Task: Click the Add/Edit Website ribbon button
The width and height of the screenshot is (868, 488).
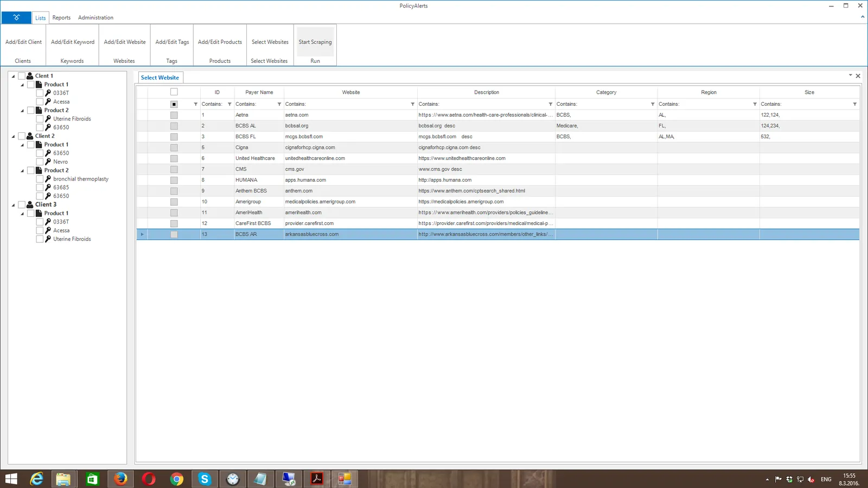Action: click(125, 42)
